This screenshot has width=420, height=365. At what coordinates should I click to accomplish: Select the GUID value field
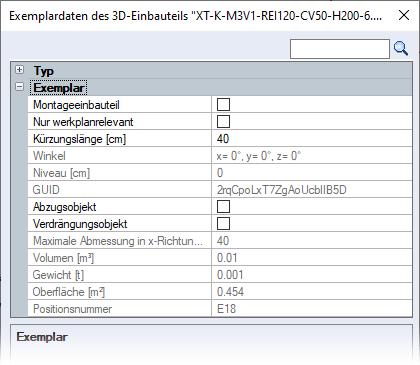click(312, 190)
